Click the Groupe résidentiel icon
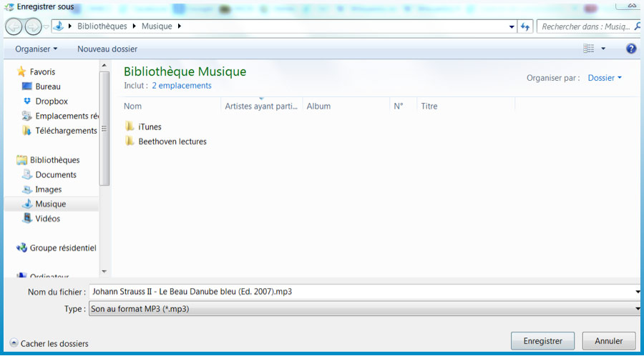The image size is (644, 356). point(21,248)
